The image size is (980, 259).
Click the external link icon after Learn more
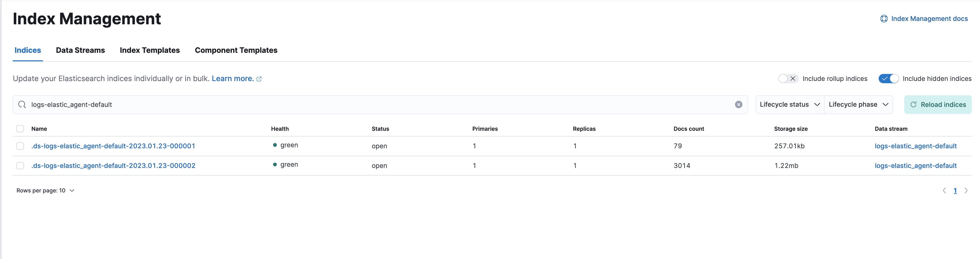tap(259, 79)
